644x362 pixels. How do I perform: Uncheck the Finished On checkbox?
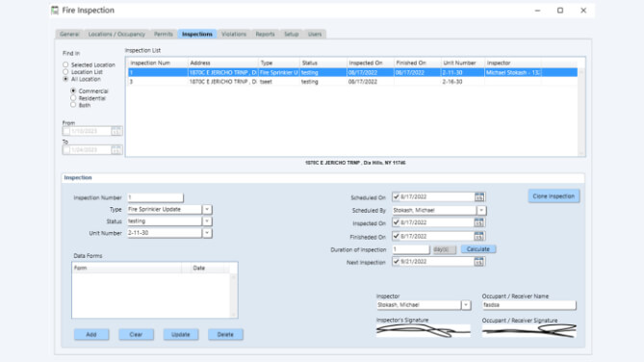coord(396,236)
